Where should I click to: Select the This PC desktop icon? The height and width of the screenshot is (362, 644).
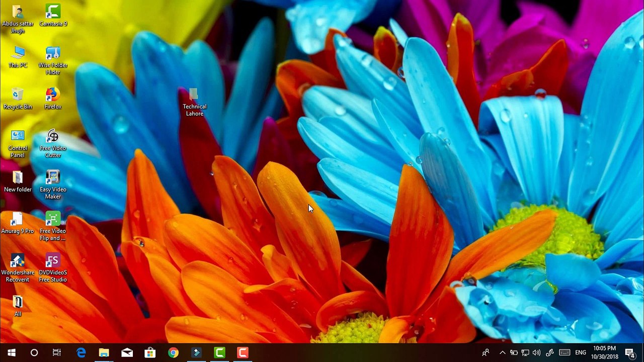click(18, 57)
